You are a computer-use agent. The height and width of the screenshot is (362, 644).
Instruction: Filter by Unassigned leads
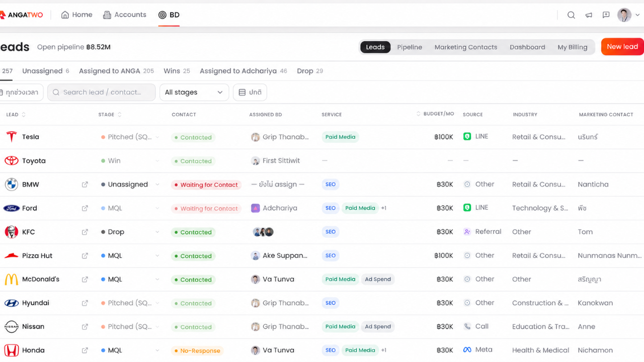pyautogui.click(x=46, y=71)
